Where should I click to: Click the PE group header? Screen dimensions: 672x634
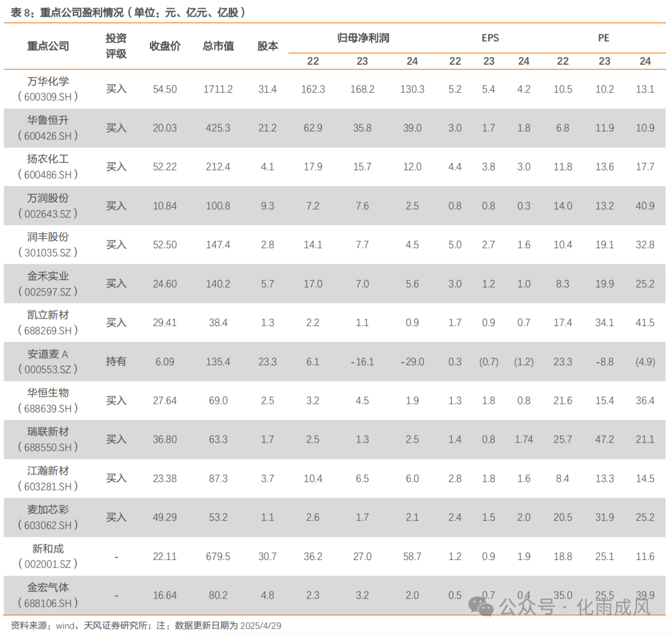[604, 38]
